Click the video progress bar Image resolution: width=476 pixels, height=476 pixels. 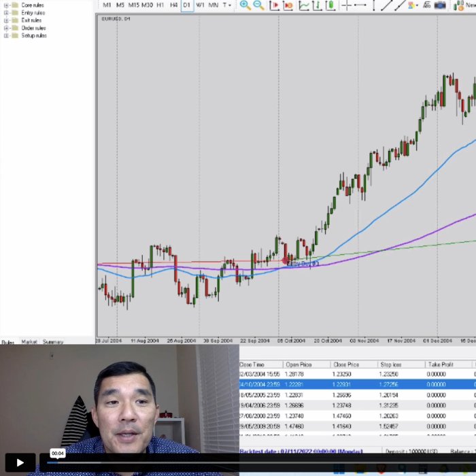click(261, 462)
